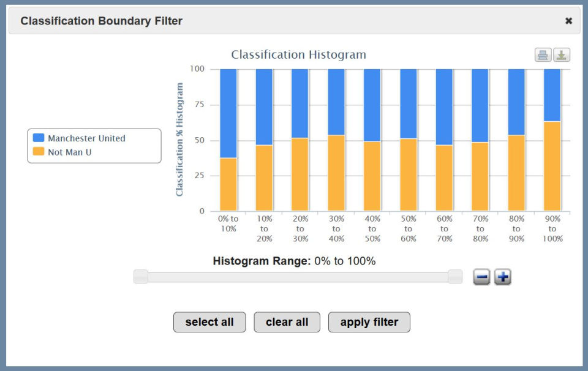Close the Classification Boundary Filter dialog
Viewport: 588px width, 371px height.
(568, 21)
